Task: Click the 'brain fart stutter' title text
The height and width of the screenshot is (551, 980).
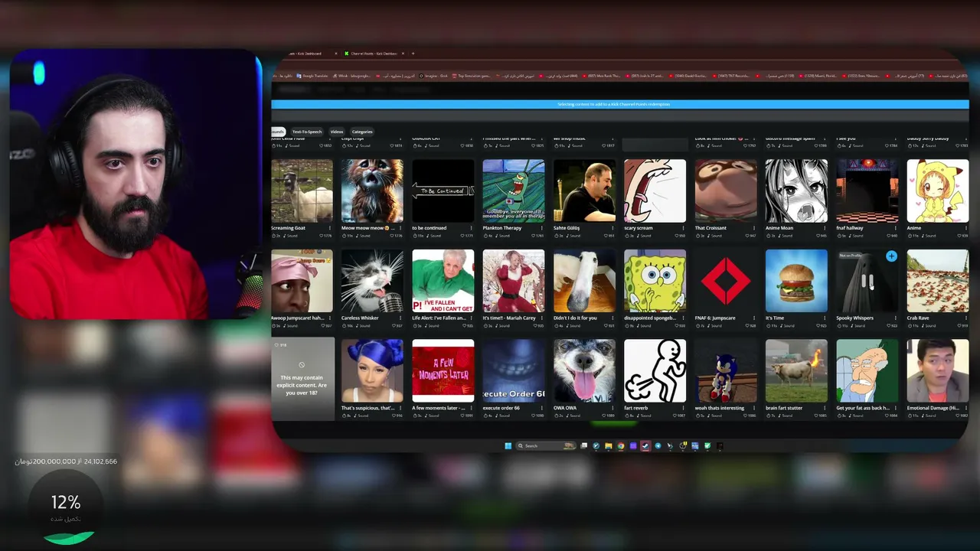Action: 784,408
